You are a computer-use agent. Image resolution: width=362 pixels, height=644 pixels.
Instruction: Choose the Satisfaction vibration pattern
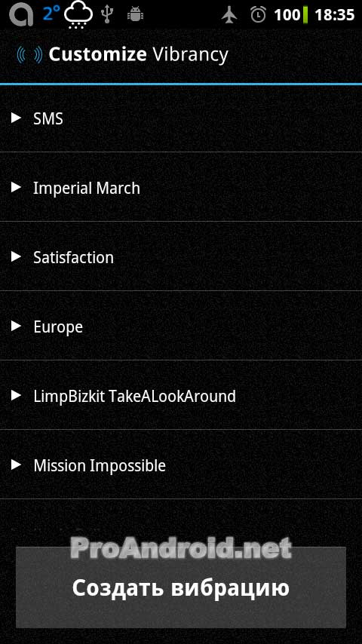point(181,257)
